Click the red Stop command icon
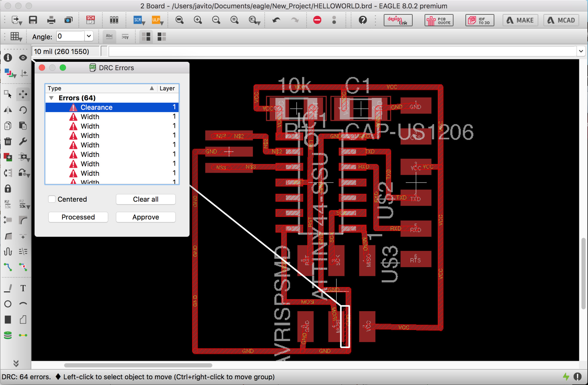 click(x=317, y=20)
